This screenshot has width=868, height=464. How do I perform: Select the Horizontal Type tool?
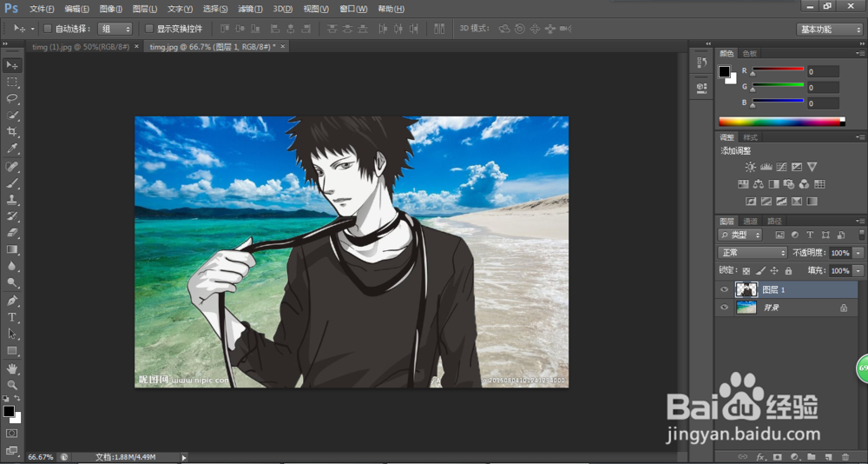12,317
